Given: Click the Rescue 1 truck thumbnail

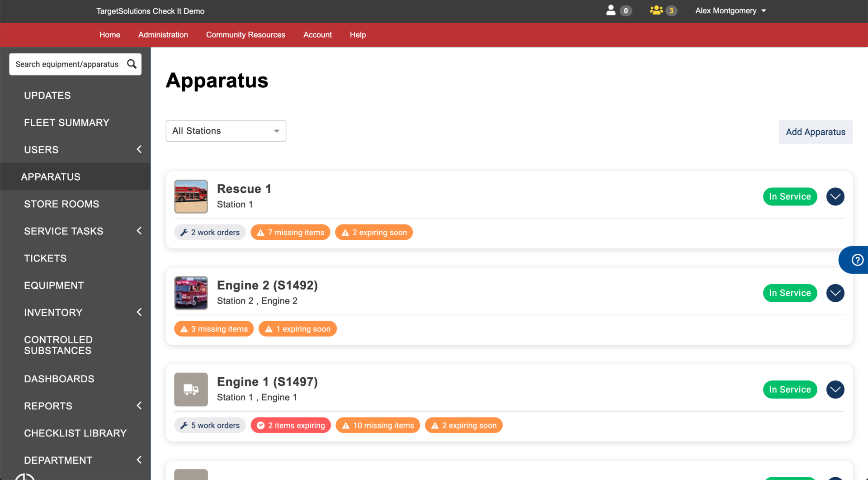Looking at the screenshot, I should point(191,196).
